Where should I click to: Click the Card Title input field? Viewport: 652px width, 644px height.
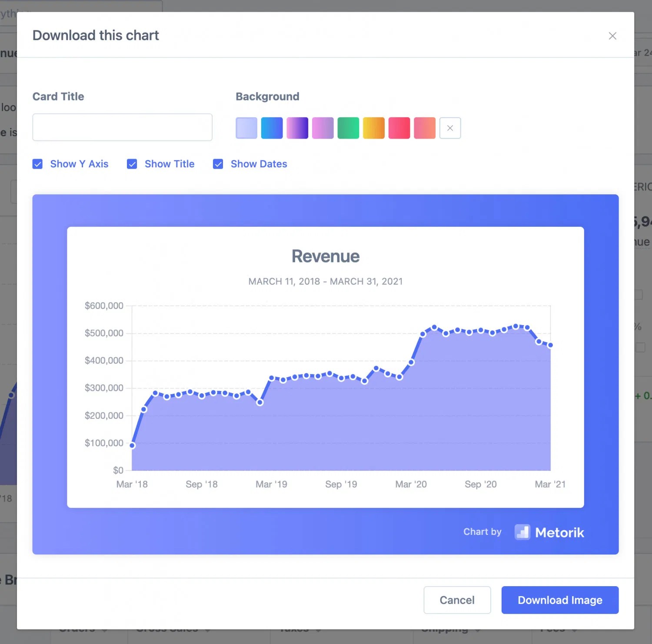click(x=122, y=127)
